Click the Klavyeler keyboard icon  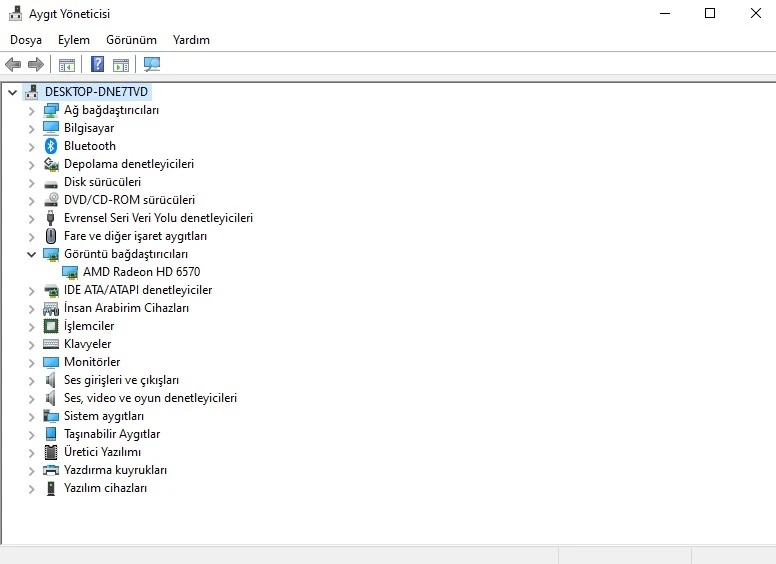point(50,344)
